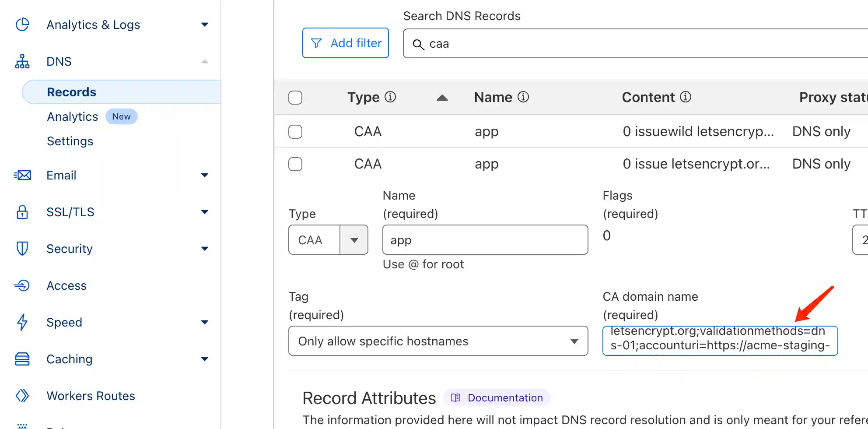The width and height of the screenshot is (868, 429).
Task: Click the Analytics & Logs chart icon
Action: coord(22,25)
